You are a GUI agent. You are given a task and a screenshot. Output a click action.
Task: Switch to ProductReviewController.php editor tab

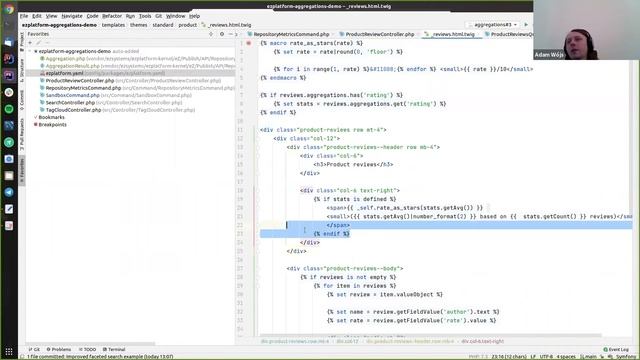coord(380,34)
